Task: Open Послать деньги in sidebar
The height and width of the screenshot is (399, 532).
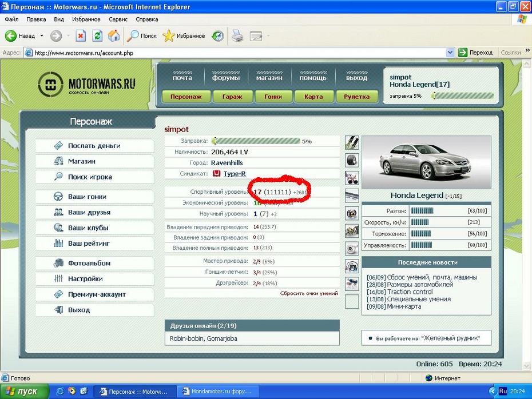Action: [x=94, y=146]
